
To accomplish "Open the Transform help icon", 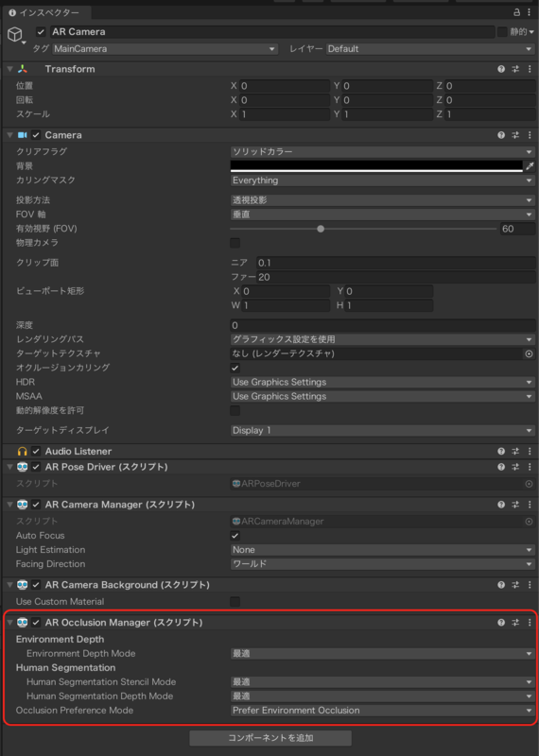I will pos(501,69).
